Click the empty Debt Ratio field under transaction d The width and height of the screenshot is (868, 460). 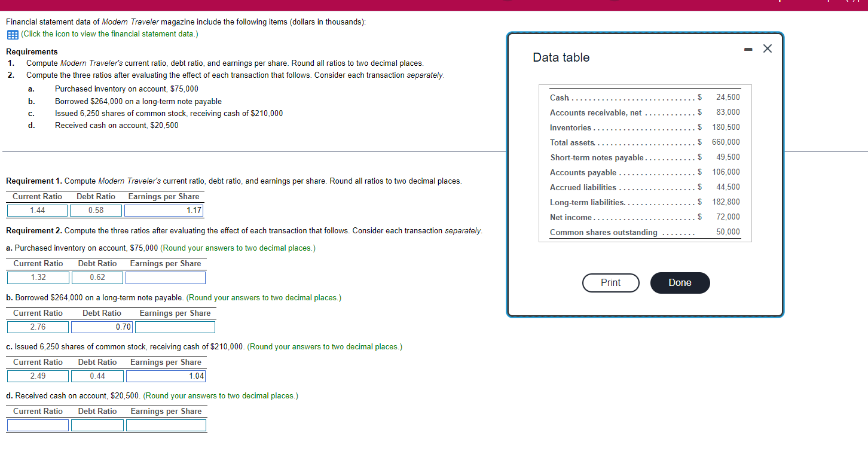[x=97, y=425]
